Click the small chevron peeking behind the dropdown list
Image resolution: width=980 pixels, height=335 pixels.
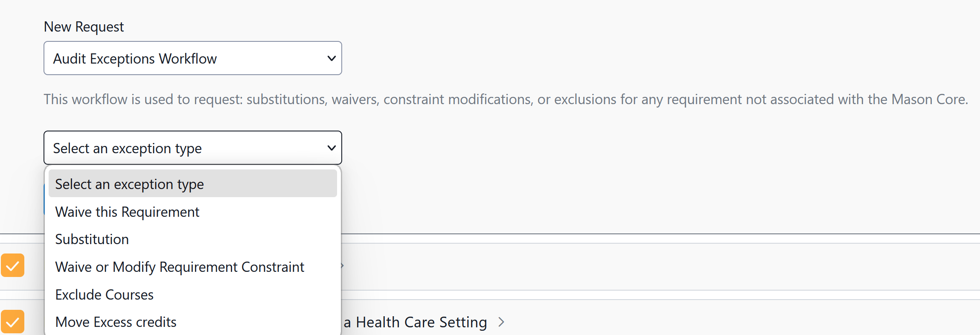pyautogui.click(x=343, y=266)
